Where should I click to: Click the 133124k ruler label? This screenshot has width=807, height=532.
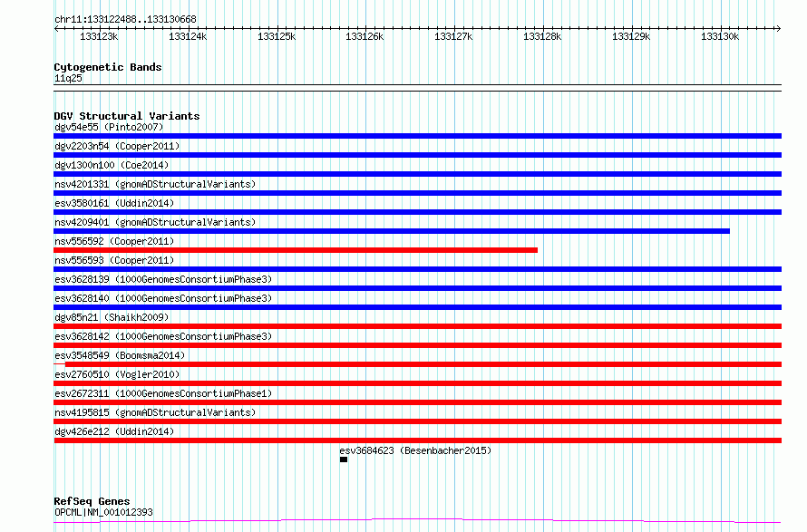[x=188, y=37]
